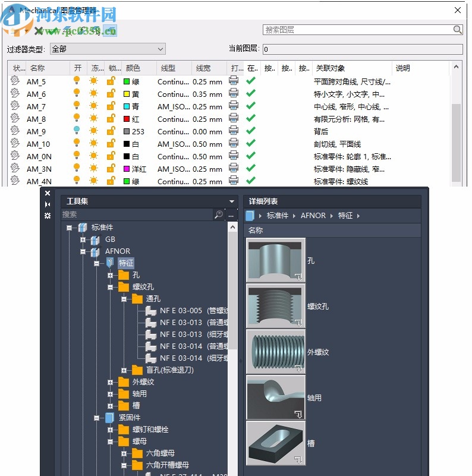Open green color swatch of layer AM_5
The height and width of the screenshot is (476, 472).
pyautogui.click(x=127, y=81)
